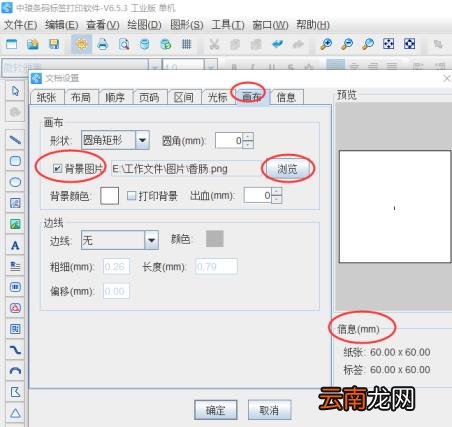Switch to the 页码 tab

(x=149, y=97)
